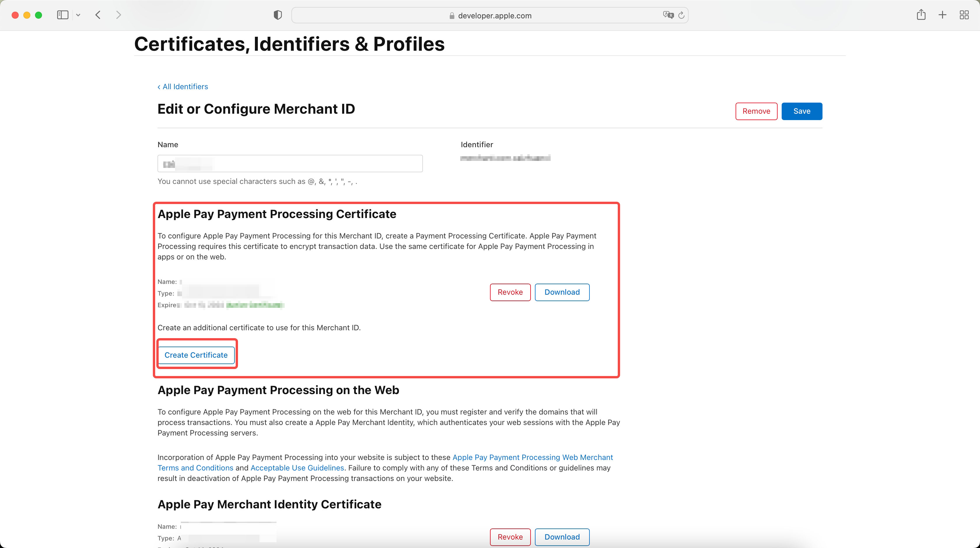Click the lock icon in address bar
The height and width of the screenshot is (548, 980).
(452, 15)
